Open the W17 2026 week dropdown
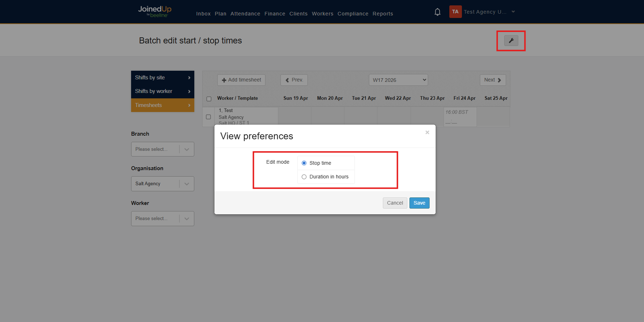 pos(398,80)
